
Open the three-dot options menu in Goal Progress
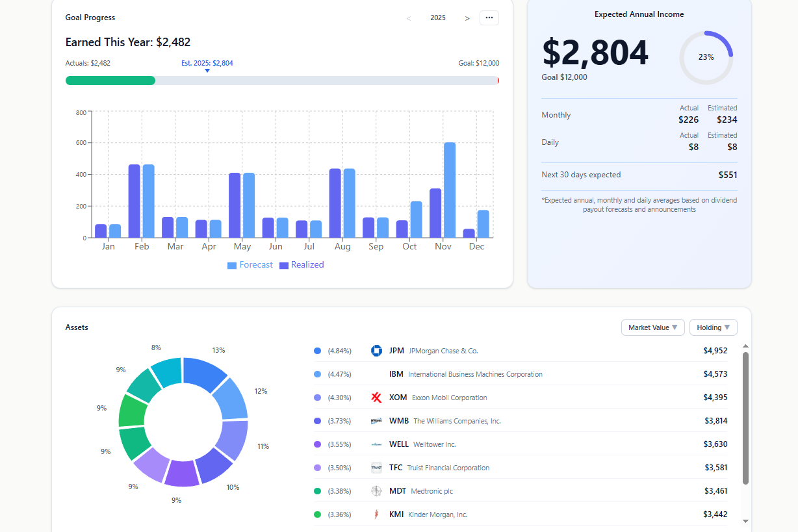[x=489, y=18]
